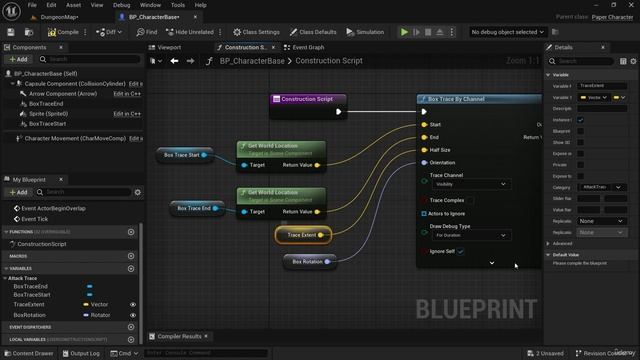The width and height of the screenshot is (640, 360).
Task: Open the Asset menu
Action: [x=73, y=5]
